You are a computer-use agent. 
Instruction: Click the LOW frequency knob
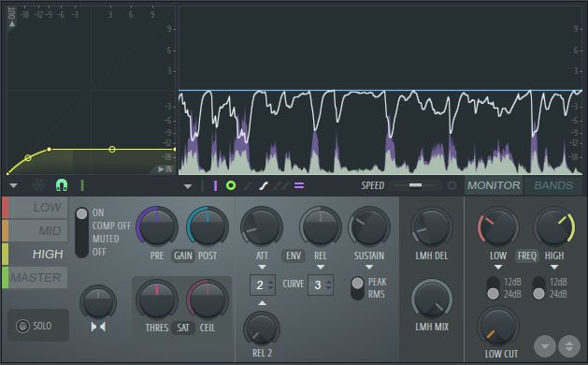pyautogui.click(x=498, y=226)
